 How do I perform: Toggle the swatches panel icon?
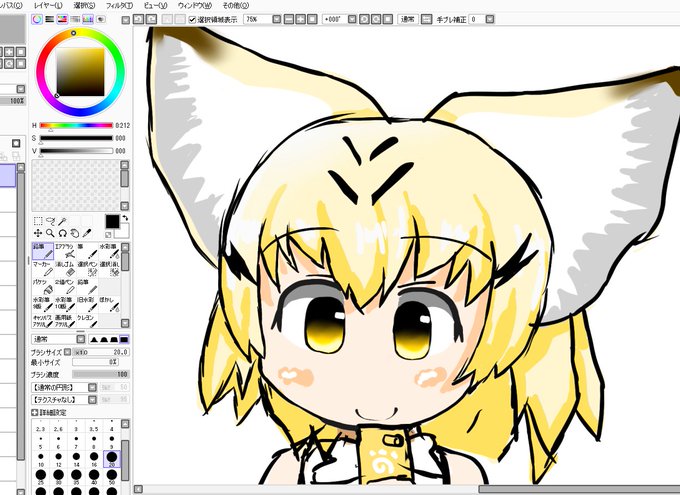(x=88, y=19)
